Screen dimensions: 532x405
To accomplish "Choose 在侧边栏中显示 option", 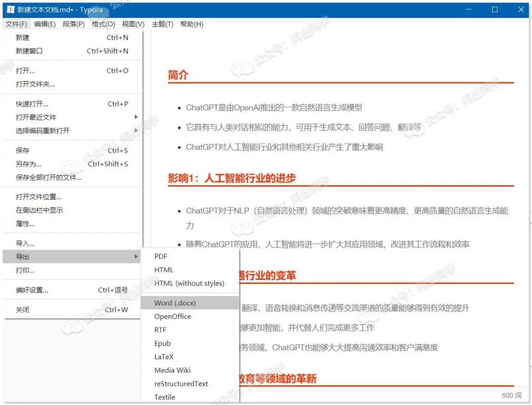I will [71, 210].
